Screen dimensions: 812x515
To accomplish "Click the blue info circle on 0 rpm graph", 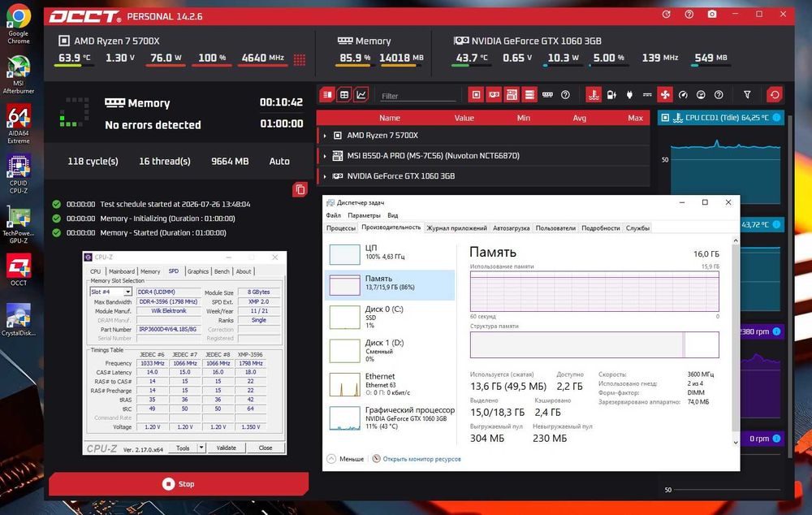I will pyautogui.click(x=776, y=439).
